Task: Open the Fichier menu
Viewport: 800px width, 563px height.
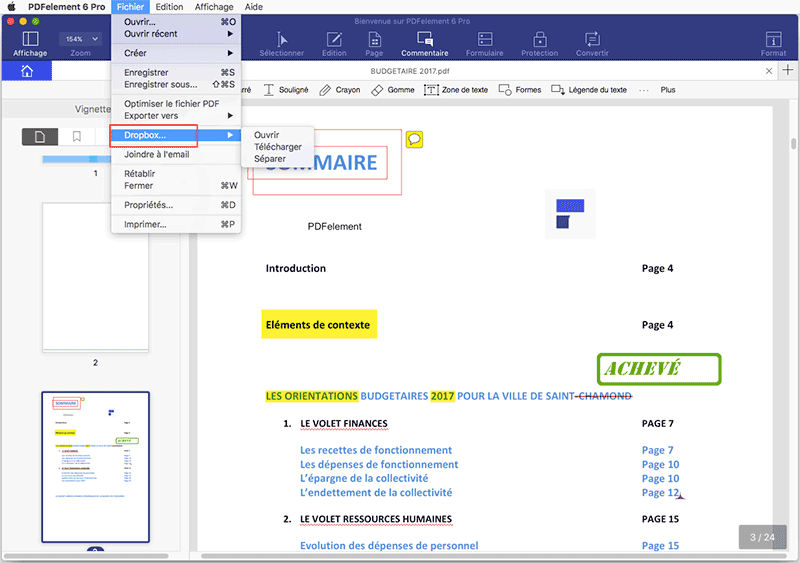Action: (x=130, y=7)
